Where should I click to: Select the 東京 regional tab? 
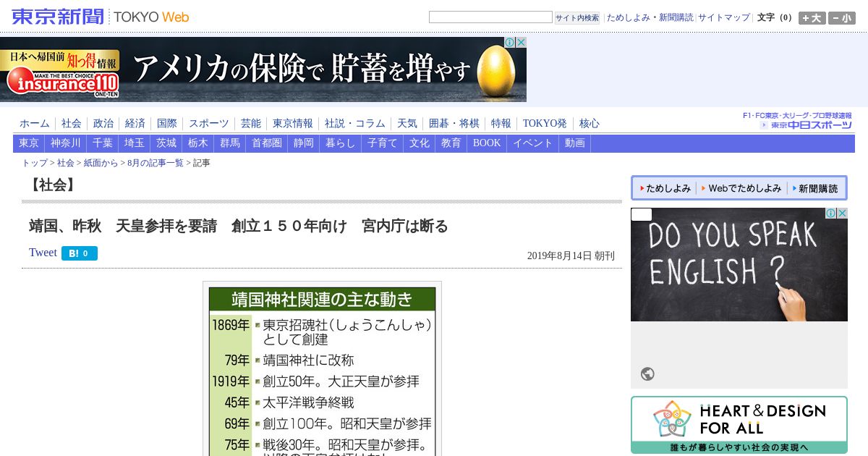29,143
